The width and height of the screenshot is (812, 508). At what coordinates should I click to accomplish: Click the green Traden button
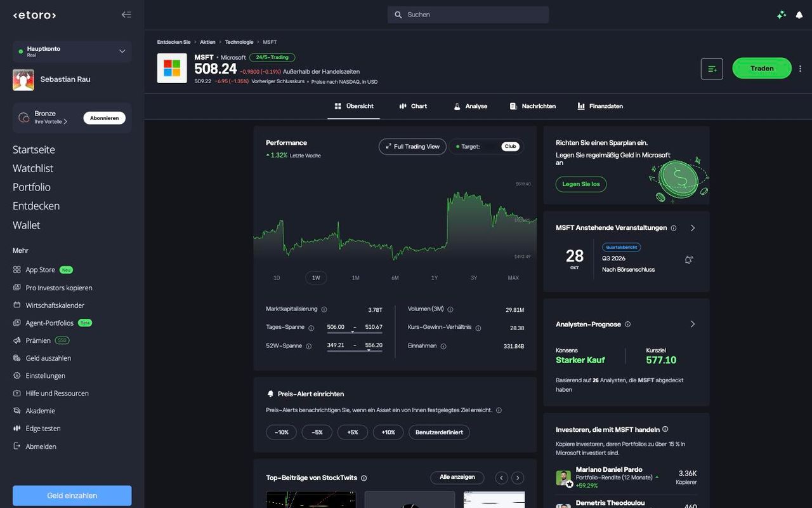coord(762,69)
